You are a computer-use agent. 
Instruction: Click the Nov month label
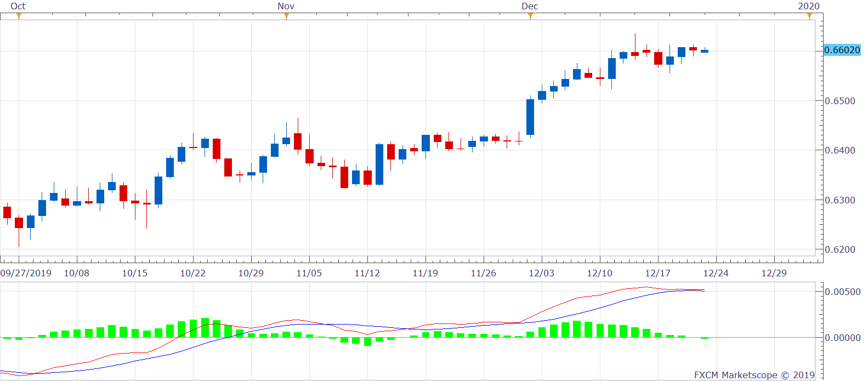[x=286, y=6]
